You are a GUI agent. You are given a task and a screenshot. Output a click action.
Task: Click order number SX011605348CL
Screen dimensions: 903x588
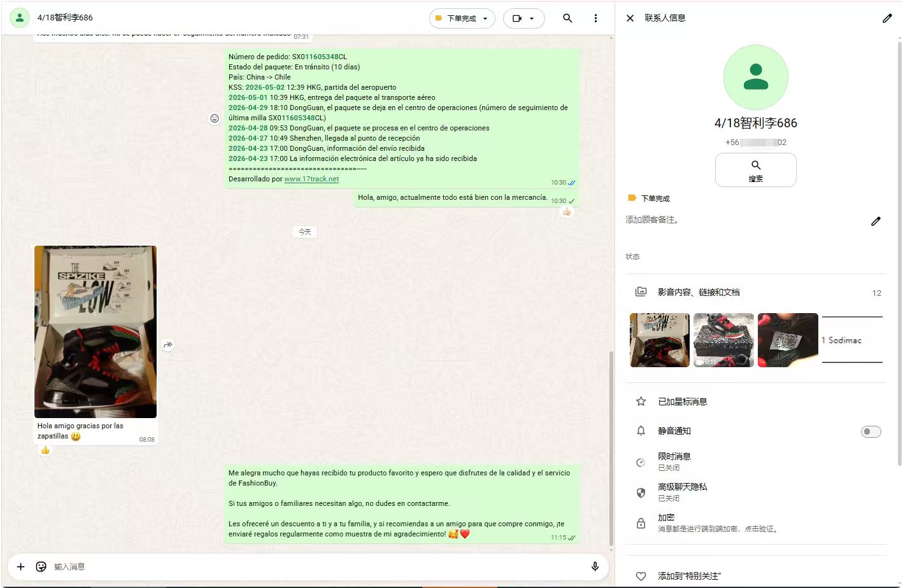319,57
